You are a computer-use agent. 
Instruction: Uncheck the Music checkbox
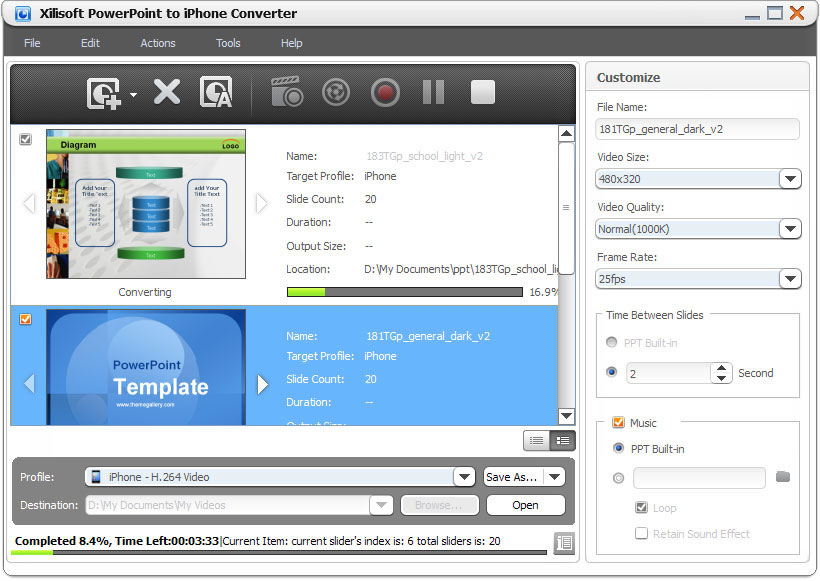617,423
